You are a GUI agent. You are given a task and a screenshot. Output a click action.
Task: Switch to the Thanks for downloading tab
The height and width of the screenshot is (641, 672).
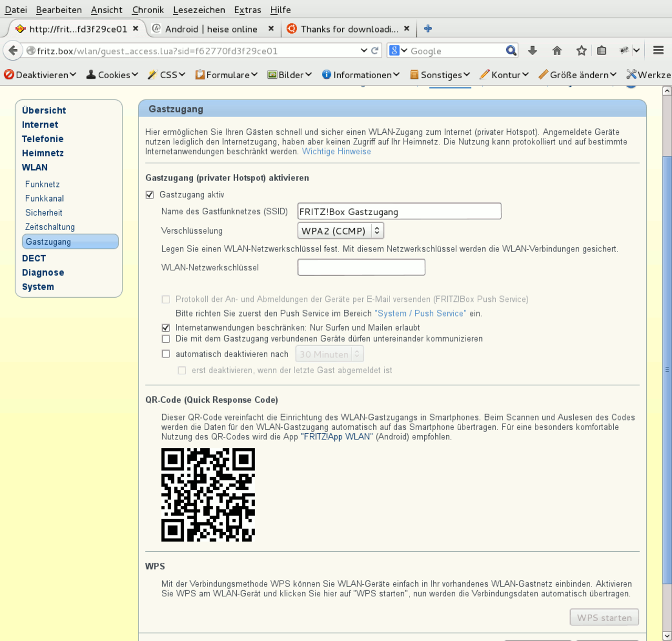click(x=349, y=28)
